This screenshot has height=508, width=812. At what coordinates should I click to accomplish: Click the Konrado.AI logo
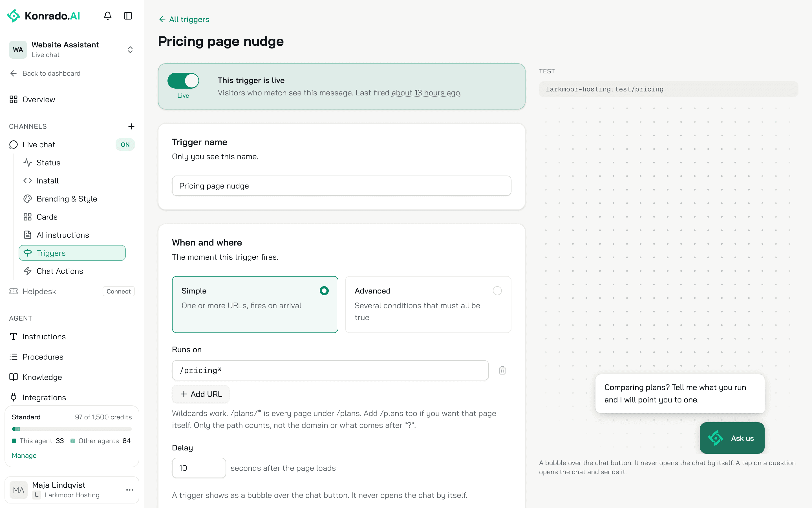44,16
